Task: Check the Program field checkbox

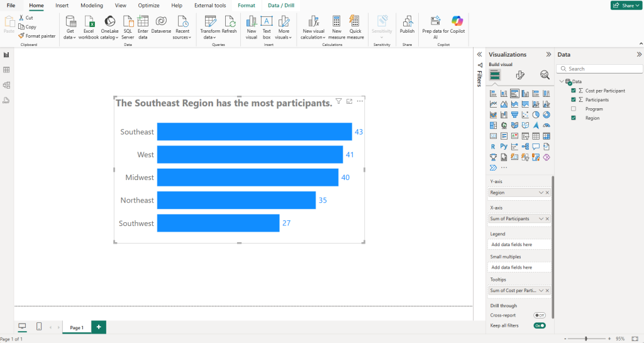Action: (573, 109)
